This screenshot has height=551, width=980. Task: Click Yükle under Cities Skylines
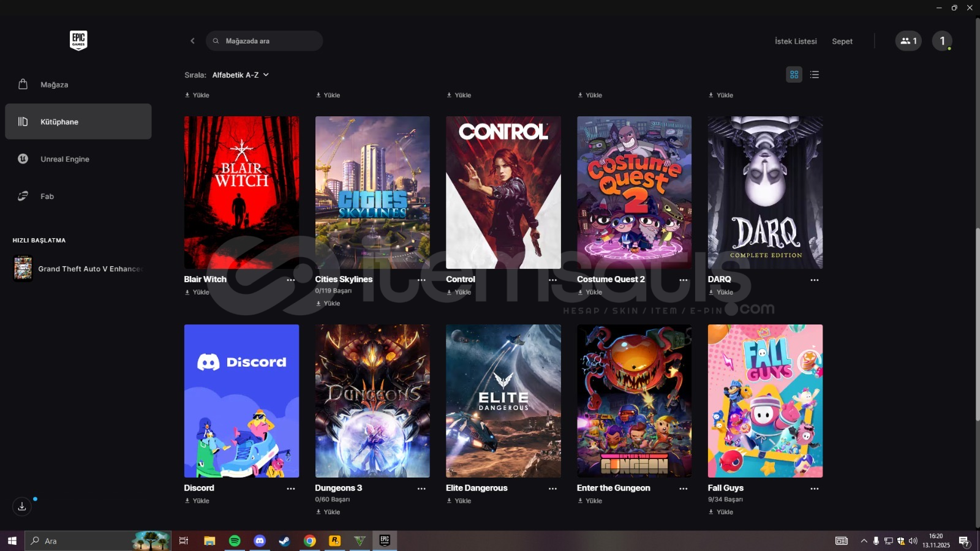tap(328, 303)
